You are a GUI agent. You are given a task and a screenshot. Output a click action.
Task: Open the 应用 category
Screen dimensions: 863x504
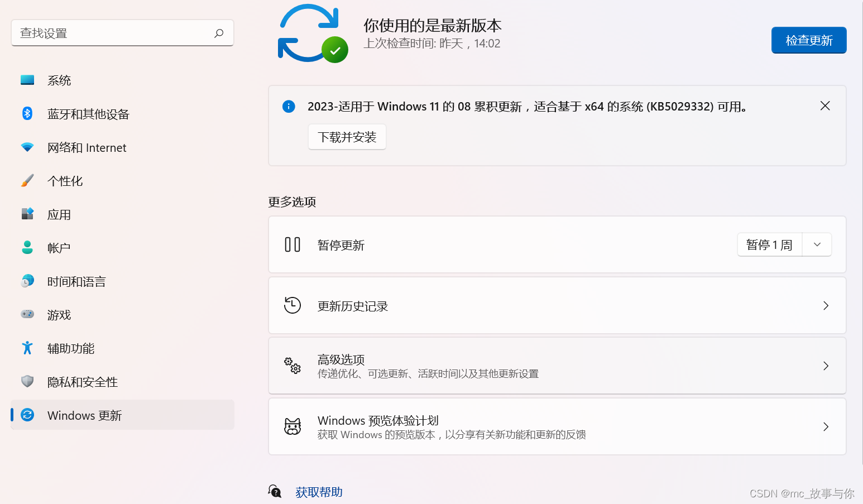click(x=122, y=214)
